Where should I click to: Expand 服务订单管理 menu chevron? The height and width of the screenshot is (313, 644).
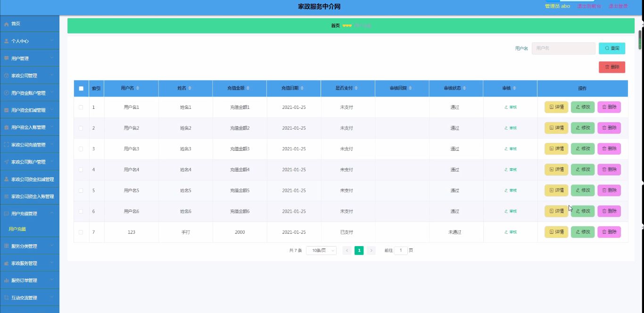pyautogui.click(x=52, y=280)
